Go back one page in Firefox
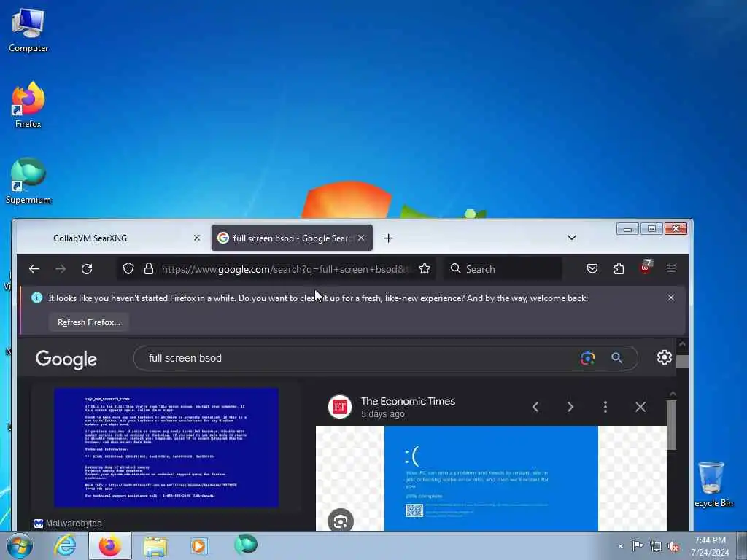Screen dimensions: 747x560 [34, 269]
